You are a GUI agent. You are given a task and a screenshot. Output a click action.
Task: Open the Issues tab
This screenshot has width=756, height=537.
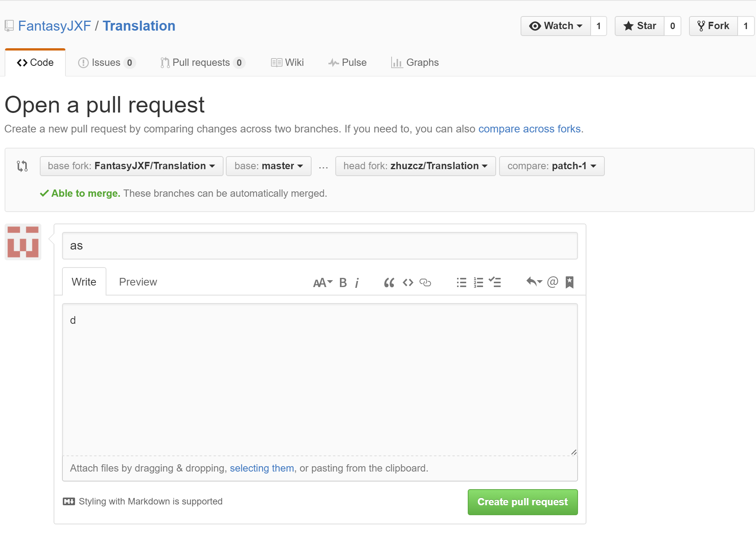107,62
